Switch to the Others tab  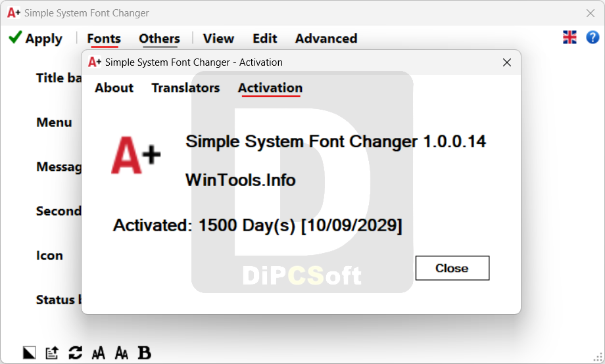tap(159, 39)
